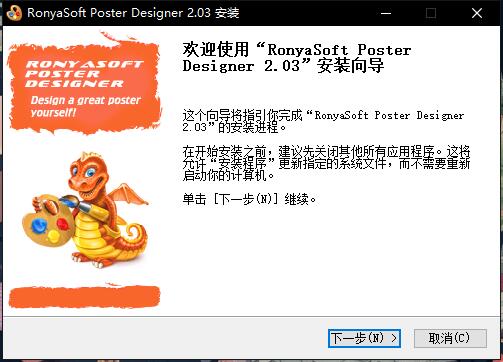Click the yellow paint blob on the palette
Viewport: 503px width, 362px height.
(53, 236)
